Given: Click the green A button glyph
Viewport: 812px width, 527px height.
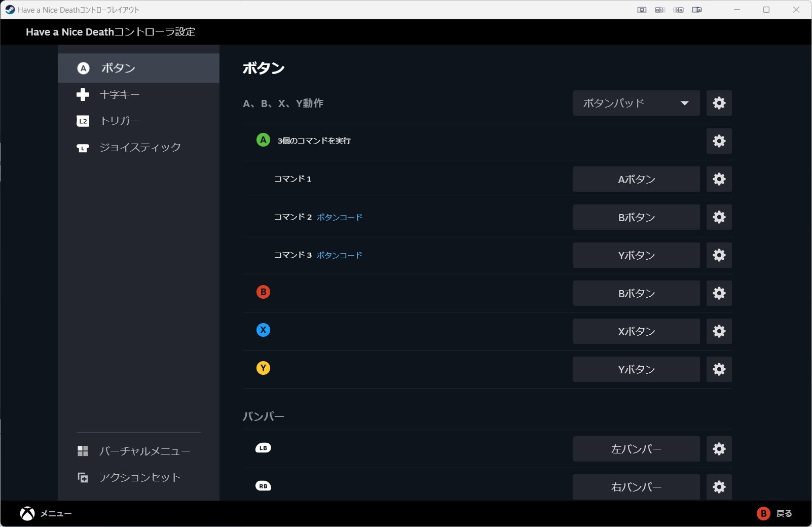Looking at the screenshot, I should pos(263,140).
